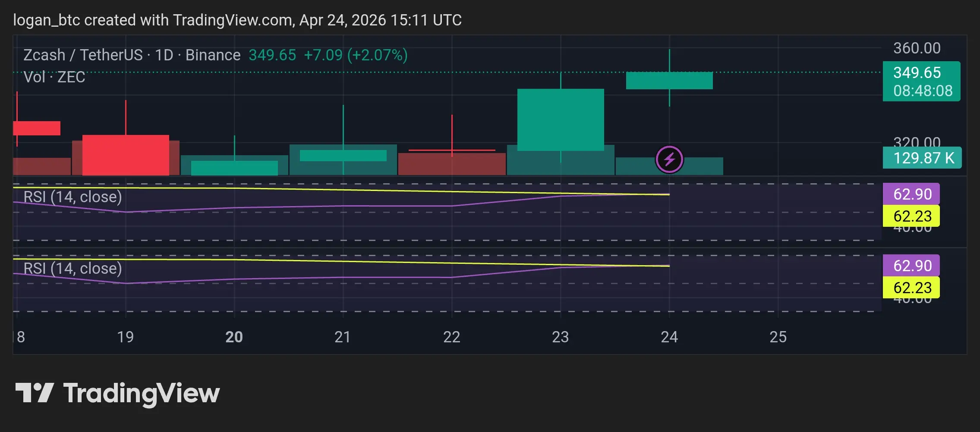The width and height of the screenshot is (980, 432).
Task: Select the RSI (14, close) label in the second RSI pane
Action: tap(72, 268)
